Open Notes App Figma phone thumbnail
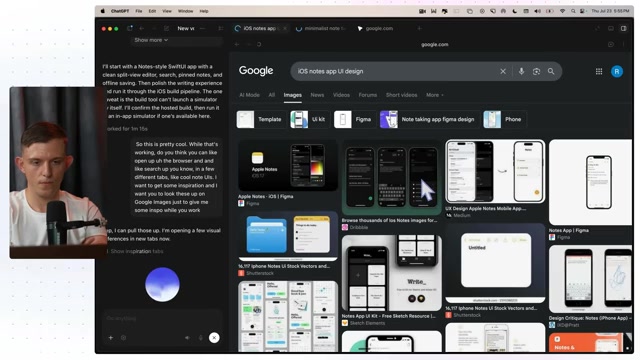This screenshot has height=360, width=640. [590, 182]
